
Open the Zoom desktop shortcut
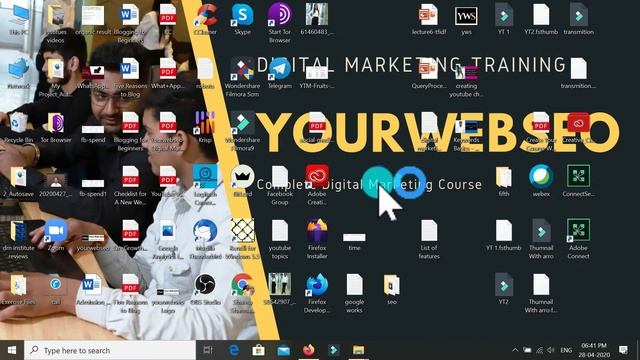point(56,236)
